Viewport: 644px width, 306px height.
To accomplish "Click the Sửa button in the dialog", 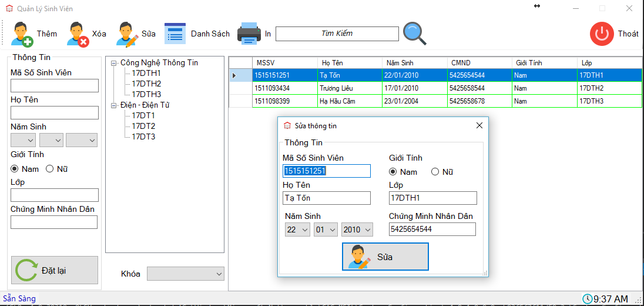I will (385, 257).
